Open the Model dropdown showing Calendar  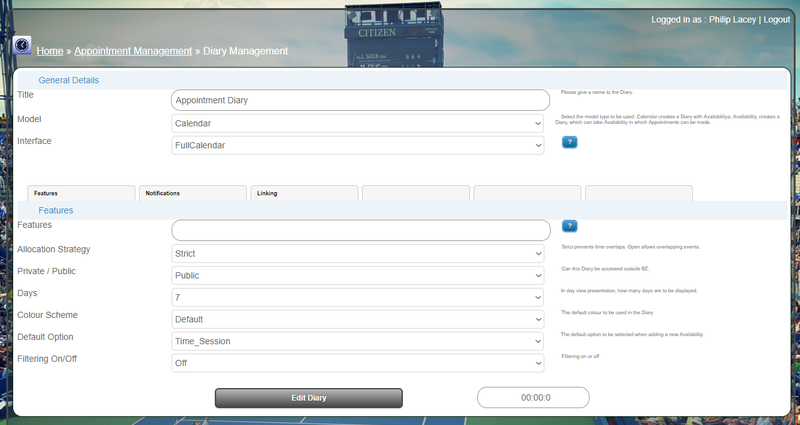coord(358,123)
